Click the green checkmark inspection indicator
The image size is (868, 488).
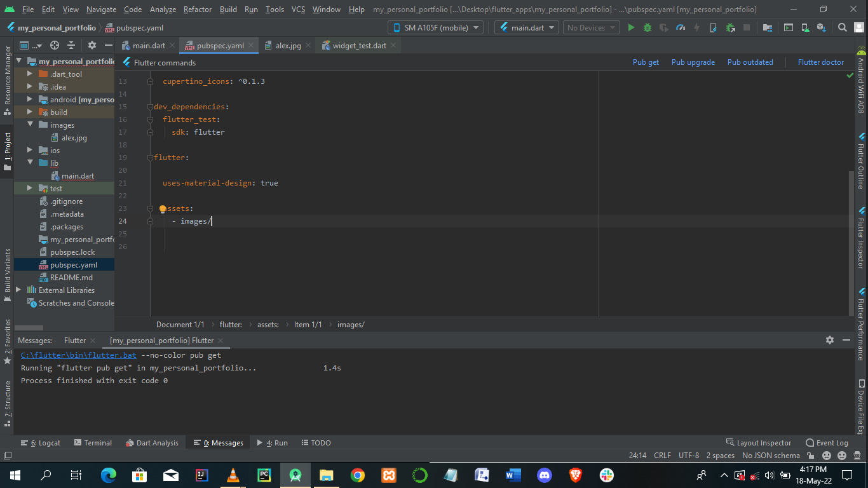[x=850, y=75]
